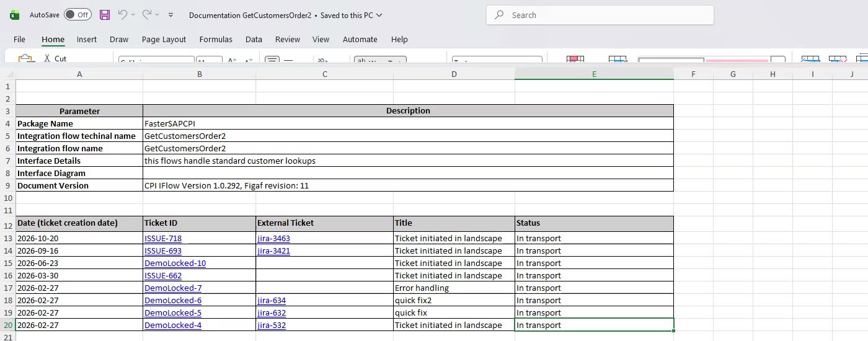The width and height of the screenshot is (868, 341).
Task: Select column E header
Action: [x=594, y=74]
